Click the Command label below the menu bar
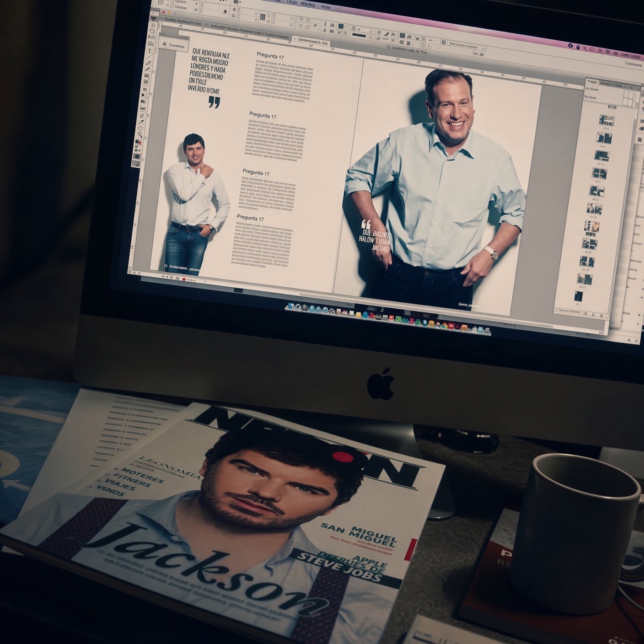644x644 pixels. (633, 64)
